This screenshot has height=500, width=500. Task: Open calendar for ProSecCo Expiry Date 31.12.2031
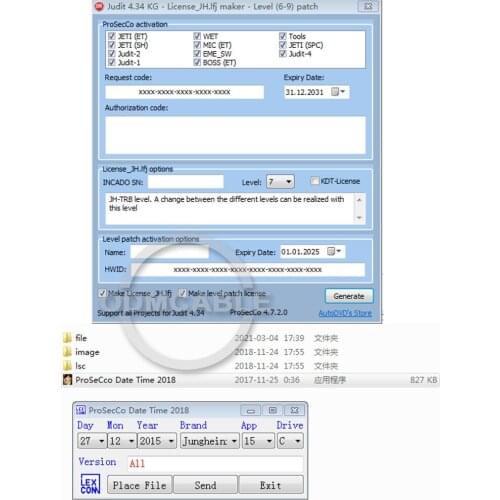click(x=338, y=92)
